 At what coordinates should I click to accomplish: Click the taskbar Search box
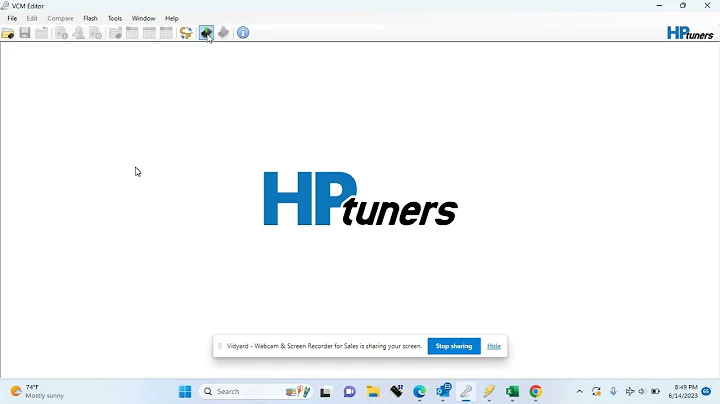[x=256, y=392]
